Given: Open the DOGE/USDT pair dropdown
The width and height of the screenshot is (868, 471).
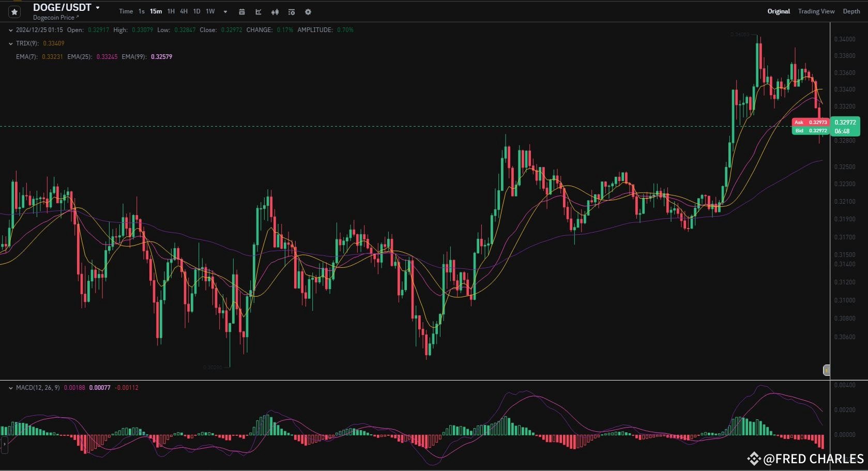Looking at the screenshot, I should 97,7.
